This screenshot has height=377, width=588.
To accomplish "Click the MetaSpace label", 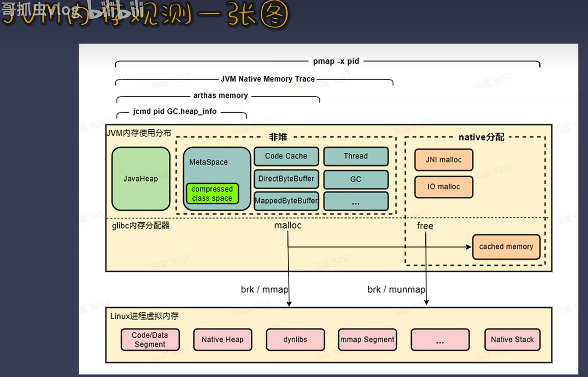I will (208, 162).
